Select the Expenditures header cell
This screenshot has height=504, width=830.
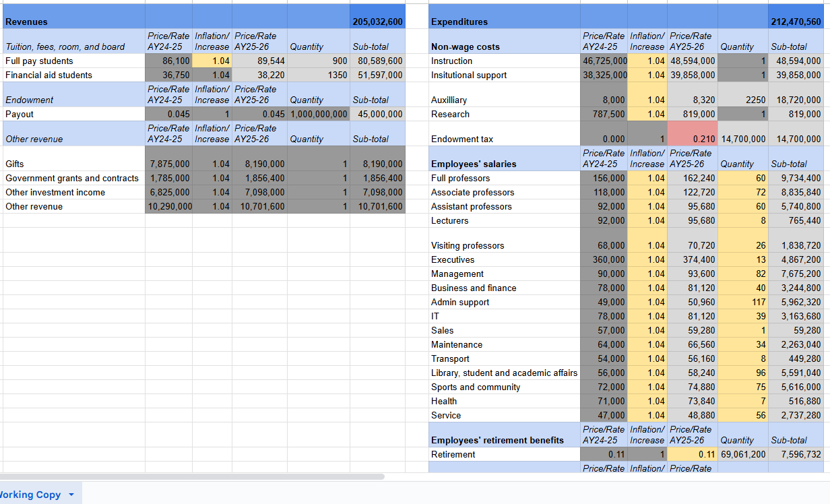[x=504, y=16]
